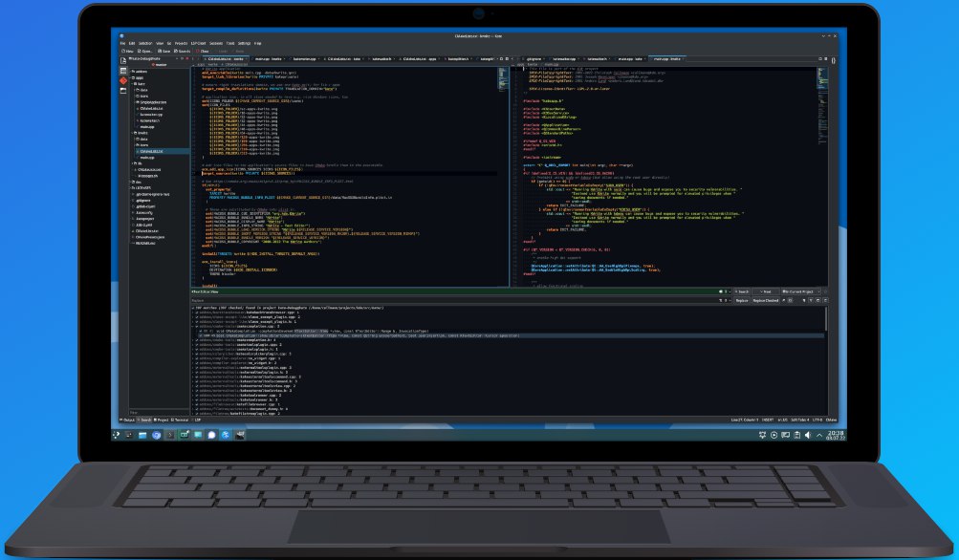Open the KDE application launcher
Image resolution: width=959 pixels, height=560 pixels.
124,435
